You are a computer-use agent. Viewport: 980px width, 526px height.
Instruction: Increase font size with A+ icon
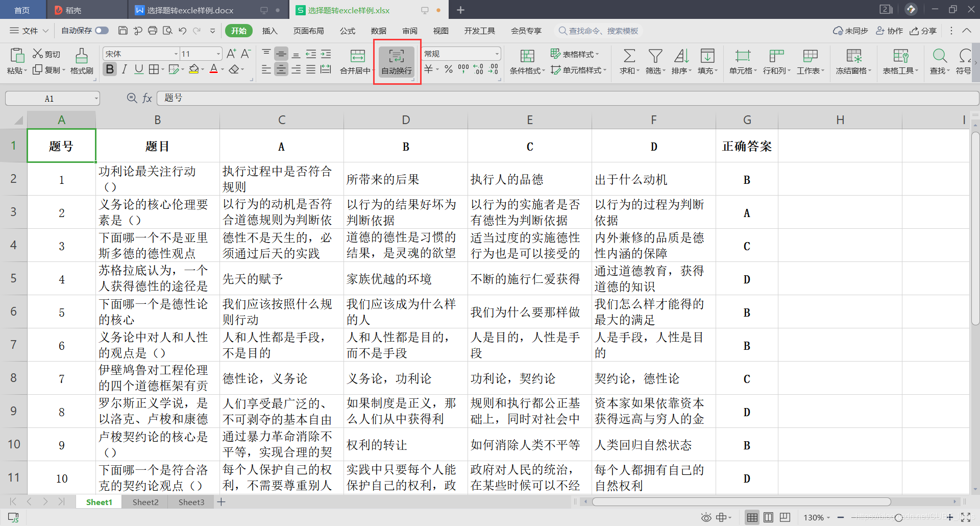click(231, 54)
